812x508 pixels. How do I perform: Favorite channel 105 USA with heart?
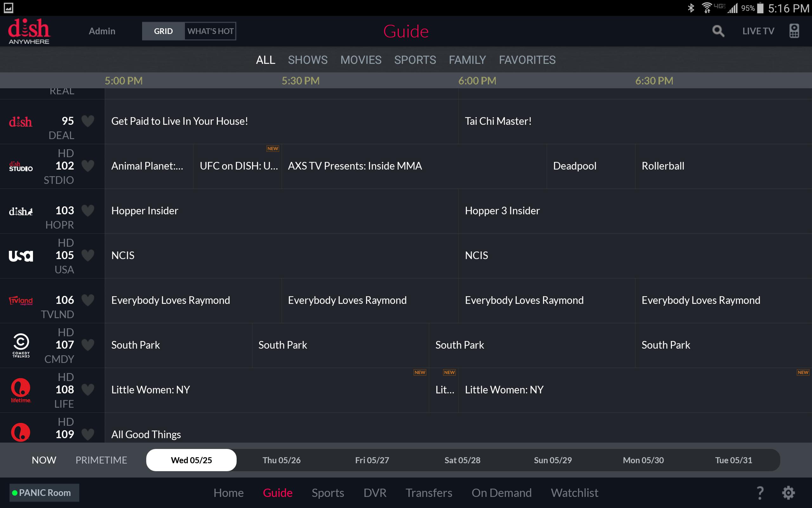click(88, 255)
